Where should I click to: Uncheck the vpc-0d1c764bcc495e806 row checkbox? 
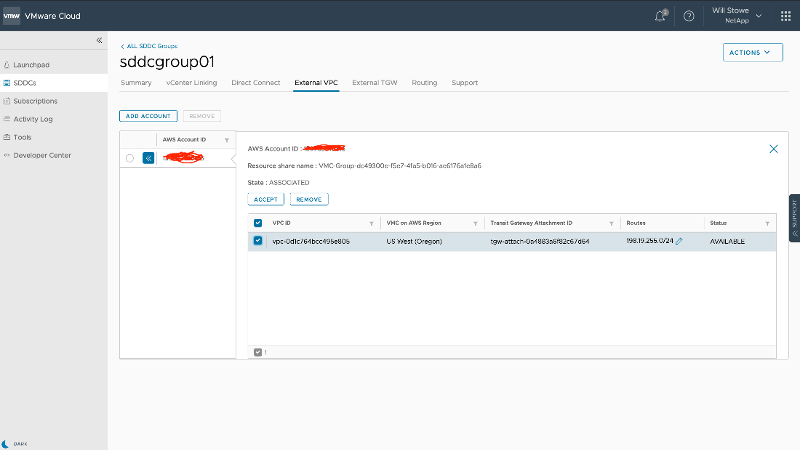(258, 241)
